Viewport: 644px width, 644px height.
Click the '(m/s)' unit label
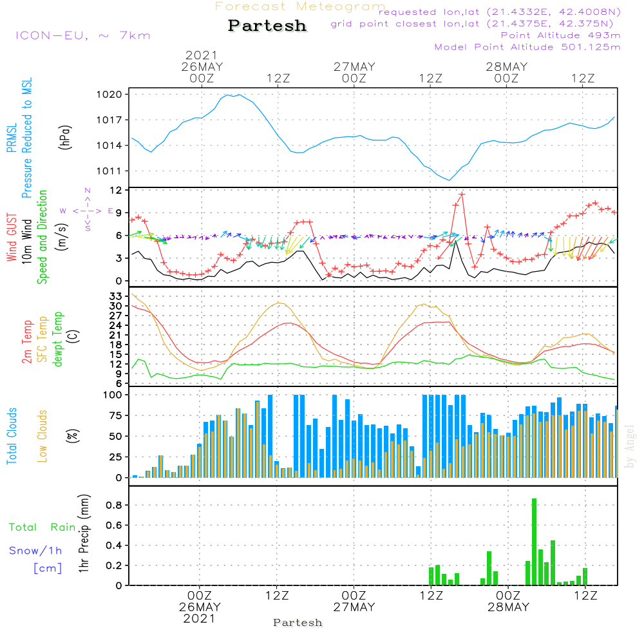62,237
